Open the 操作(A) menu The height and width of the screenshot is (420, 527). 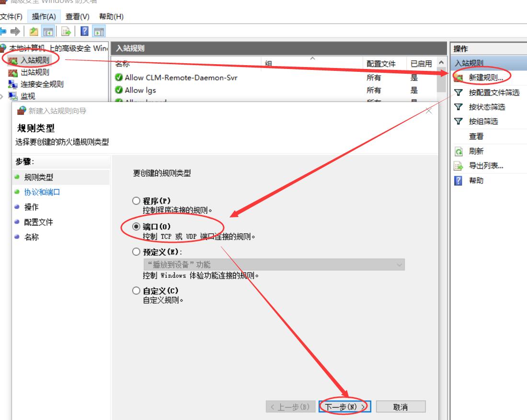[44, 17]
